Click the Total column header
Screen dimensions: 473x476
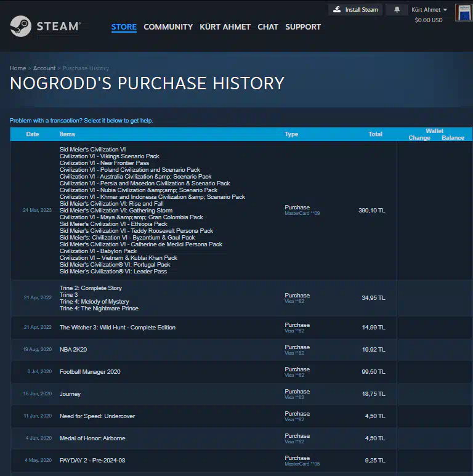point(375,134)
